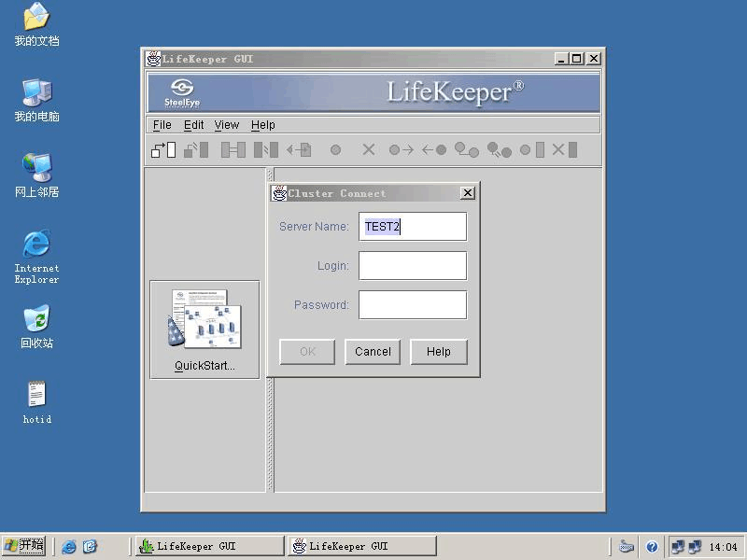
Task: Select 我的电脑 desktop icon
Action: [x=36, y=101]
